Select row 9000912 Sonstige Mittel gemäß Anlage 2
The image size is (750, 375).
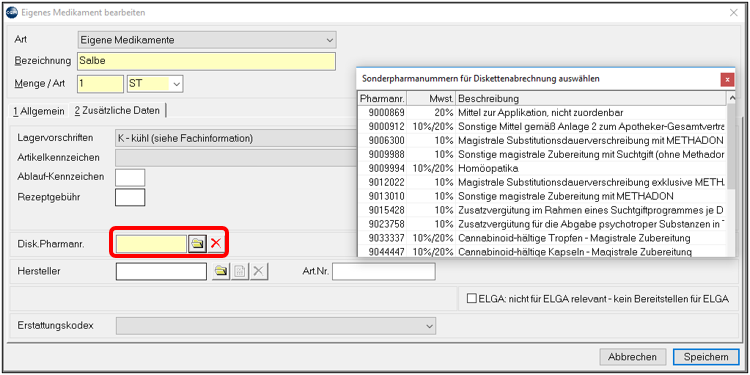click(x=542, y=127)
